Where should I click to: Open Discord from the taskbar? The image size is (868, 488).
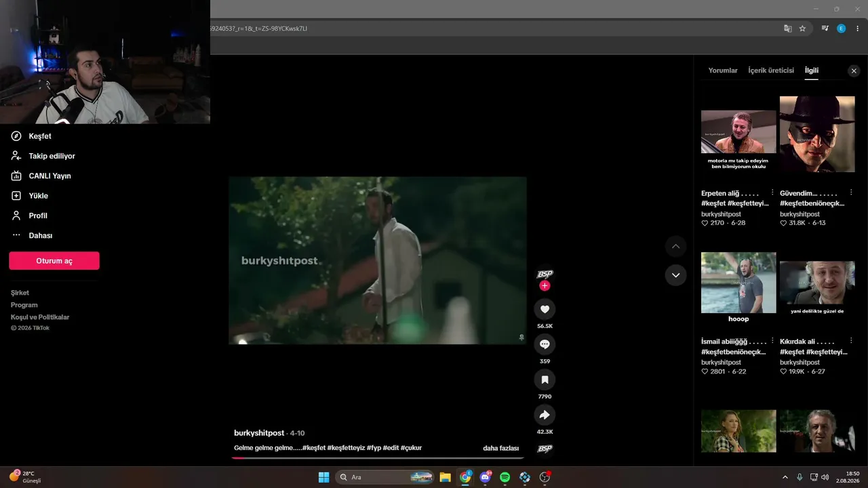485,477
